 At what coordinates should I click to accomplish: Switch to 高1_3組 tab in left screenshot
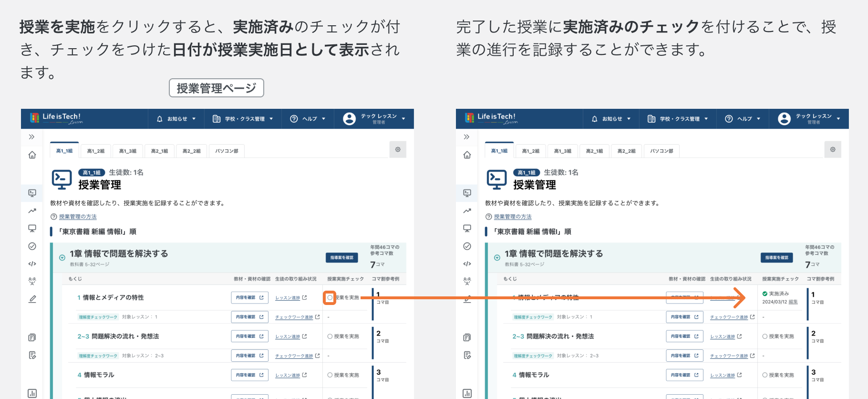tap(128, 151)
